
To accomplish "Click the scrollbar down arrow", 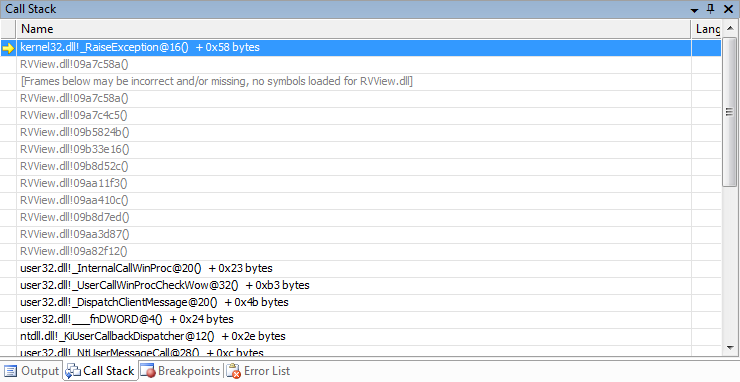I will click(x=730, y=348).
